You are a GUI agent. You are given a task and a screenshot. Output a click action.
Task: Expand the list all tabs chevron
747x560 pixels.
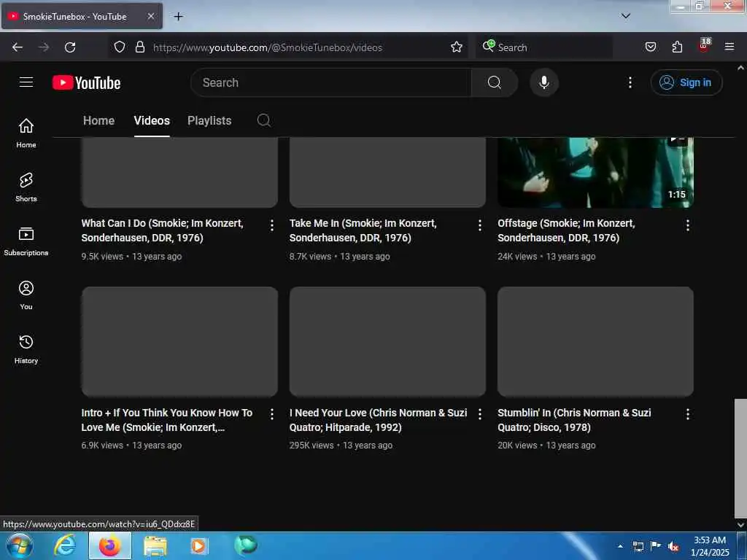(x=626, y=16)
